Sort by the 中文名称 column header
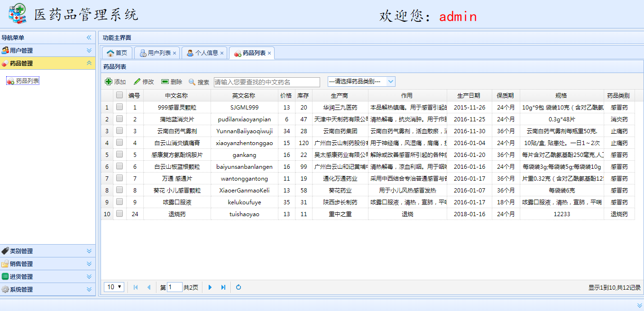The height and width of the screenshot is (311, 644). click(176, 95)
